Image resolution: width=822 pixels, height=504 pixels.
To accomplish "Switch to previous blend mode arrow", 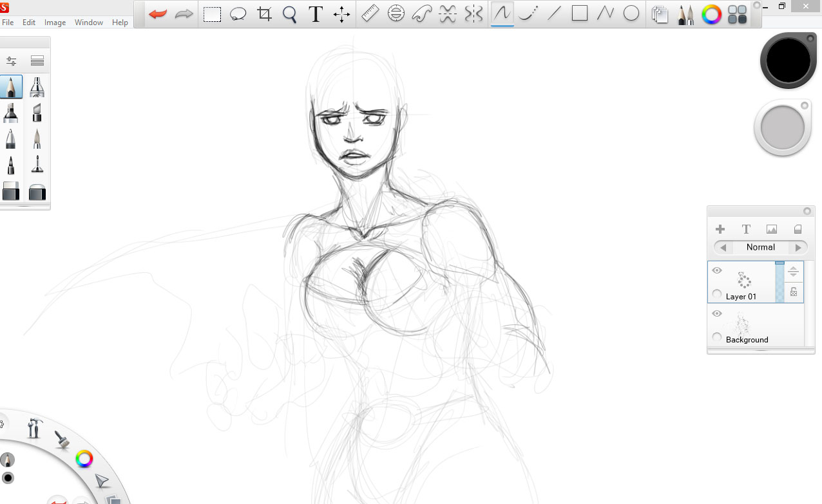I will 723,248.
